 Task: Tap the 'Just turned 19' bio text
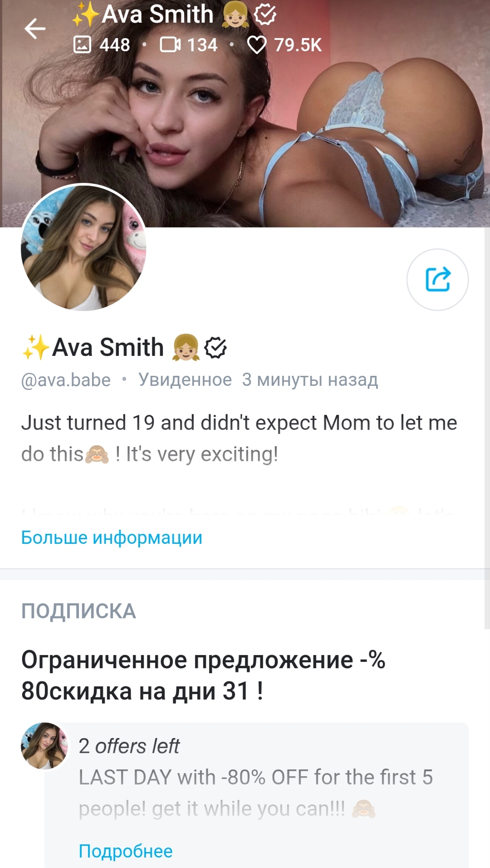click(x=239, y=438)
